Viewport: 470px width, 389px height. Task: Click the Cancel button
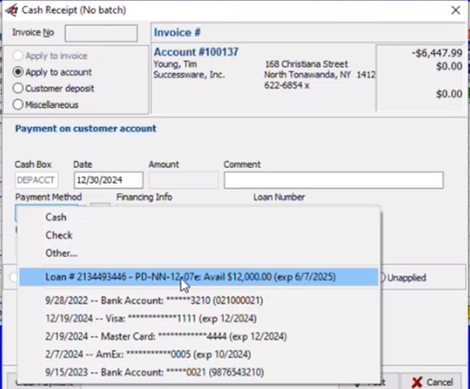(x=431, y=382)
